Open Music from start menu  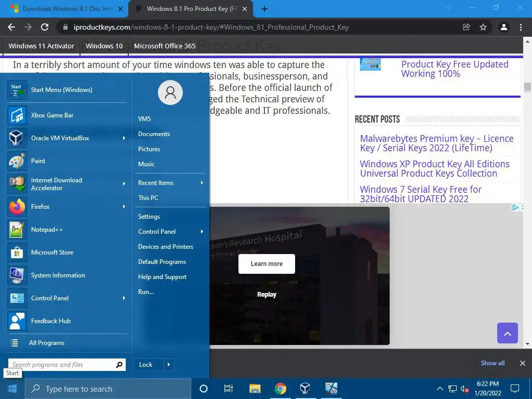pyautogui.click(x=146, y=164)
